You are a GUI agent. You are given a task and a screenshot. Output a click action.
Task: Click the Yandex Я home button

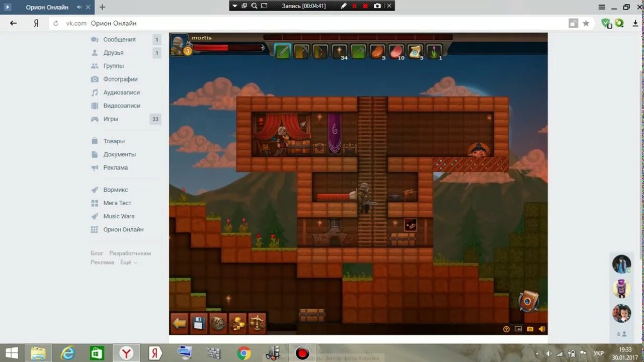click(36, 23)
